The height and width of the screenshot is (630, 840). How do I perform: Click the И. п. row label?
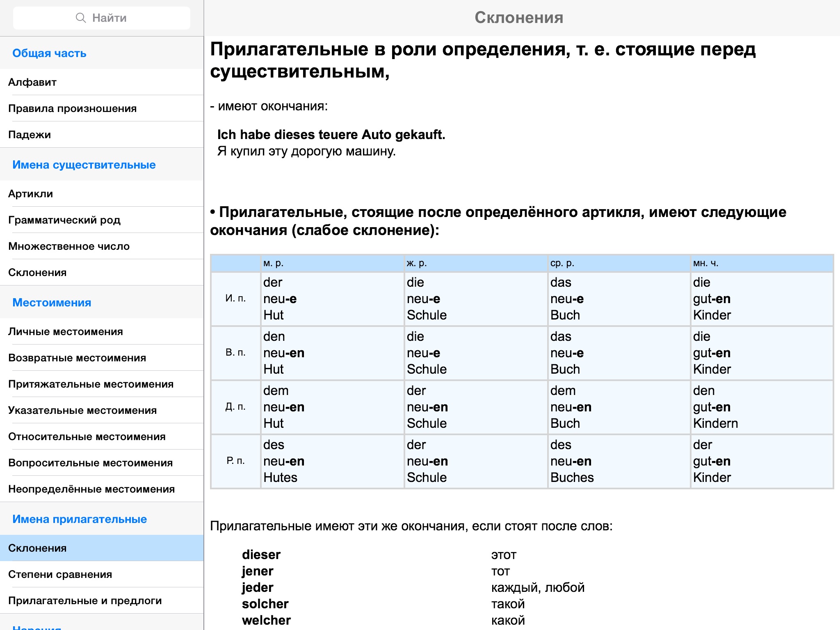pyautogui.click(x=236, y=299)
